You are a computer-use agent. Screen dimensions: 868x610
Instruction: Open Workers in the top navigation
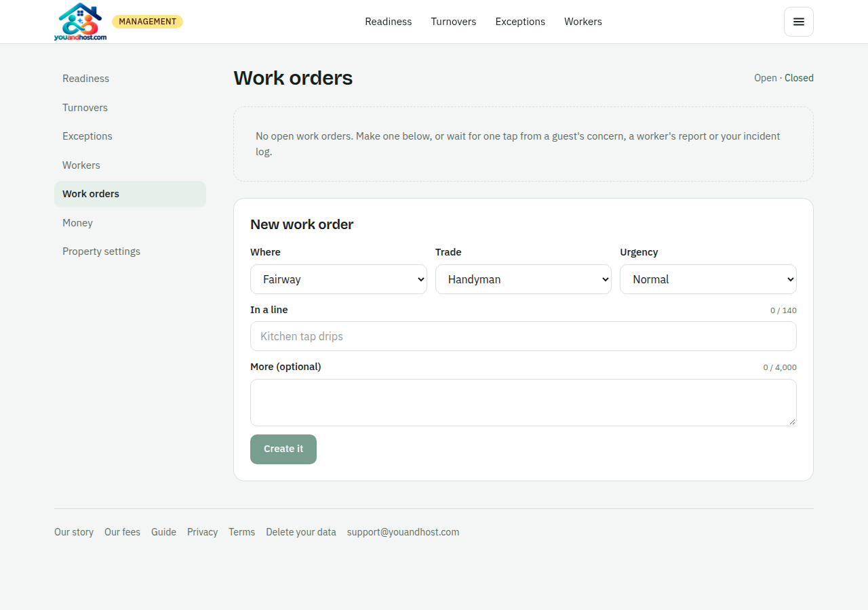(583, 22)
